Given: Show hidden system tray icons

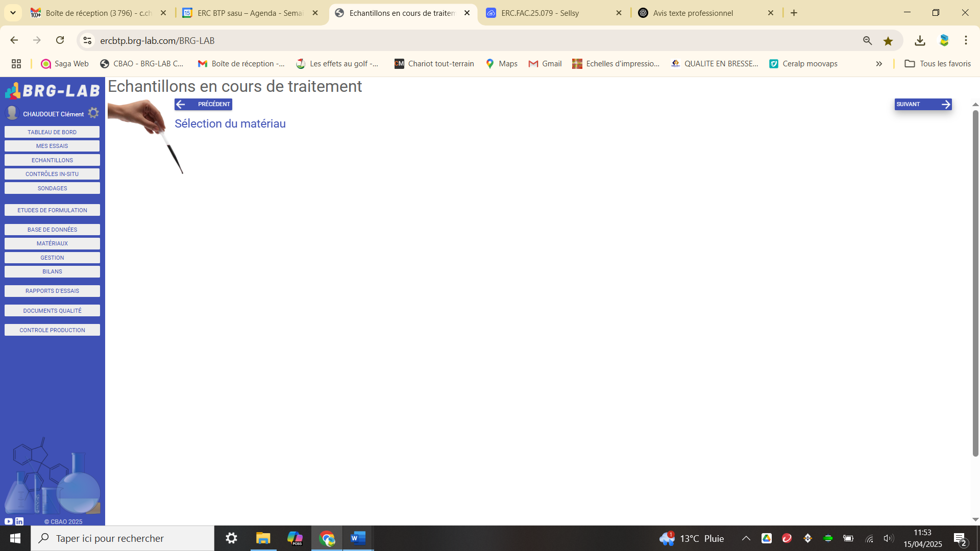Looking at the screenshot, I should tap(746, 538).
